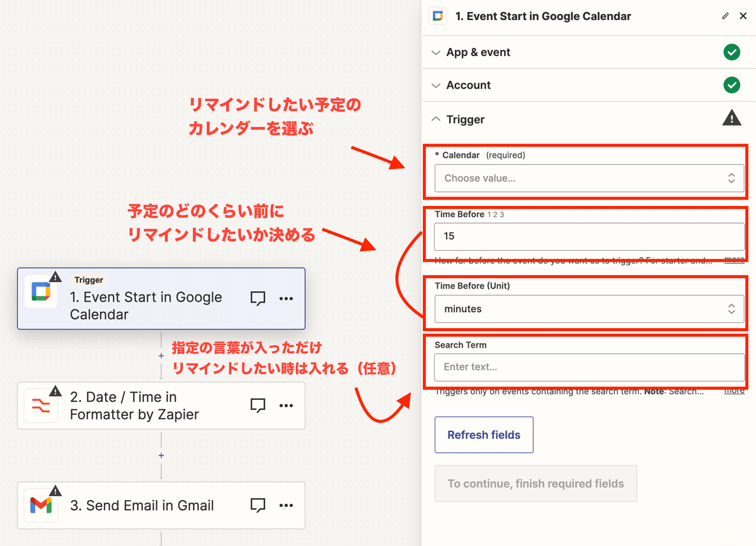Select the Event Start in Google Calendar step
Image resolution: width=756 pixels, height=546 pixels.
click(x=161, y=299)
